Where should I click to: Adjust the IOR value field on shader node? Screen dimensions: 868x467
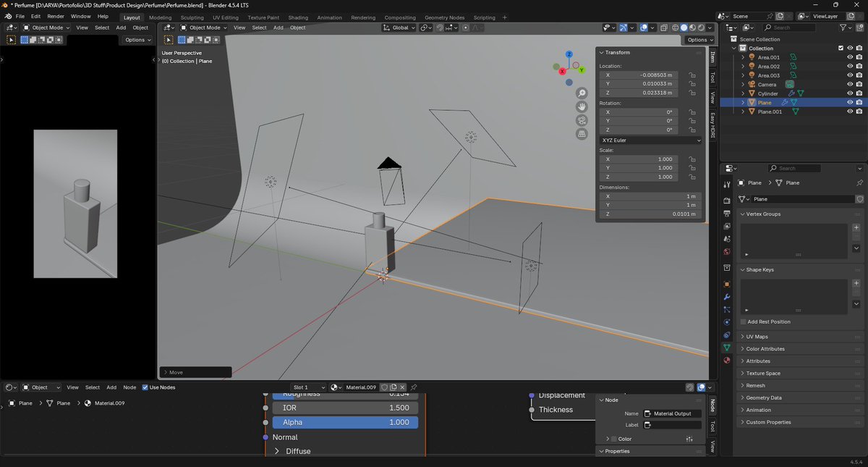tap(345, 408)
